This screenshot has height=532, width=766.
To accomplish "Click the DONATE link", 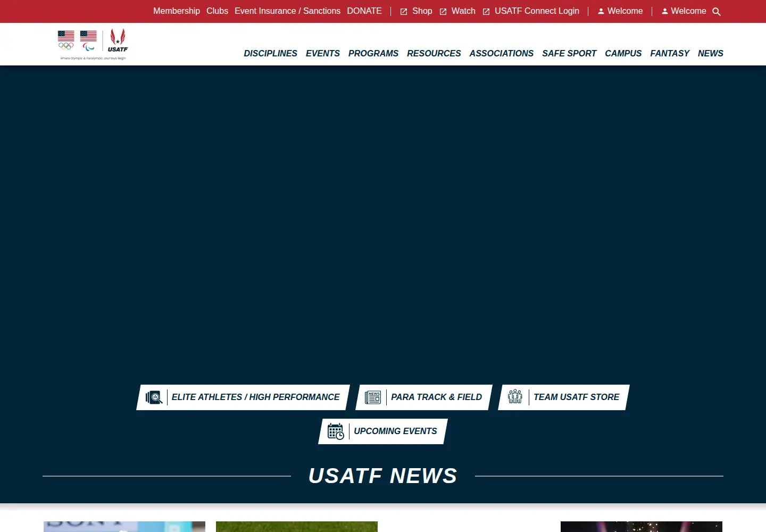I will coord(364,11).
